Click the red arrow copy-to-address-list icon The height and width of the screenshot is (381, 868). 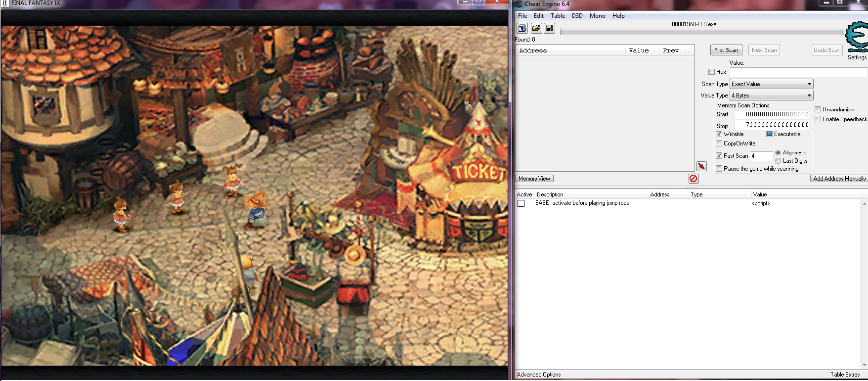[x=701, y=166]
